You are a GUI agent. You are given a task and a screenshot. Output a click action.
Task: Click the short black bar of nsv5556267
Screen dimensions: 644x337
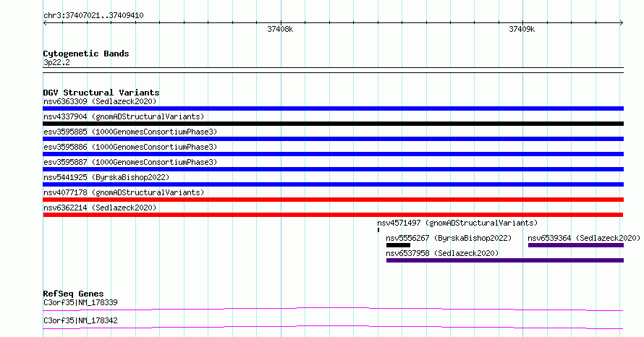(x=398, y=245)
